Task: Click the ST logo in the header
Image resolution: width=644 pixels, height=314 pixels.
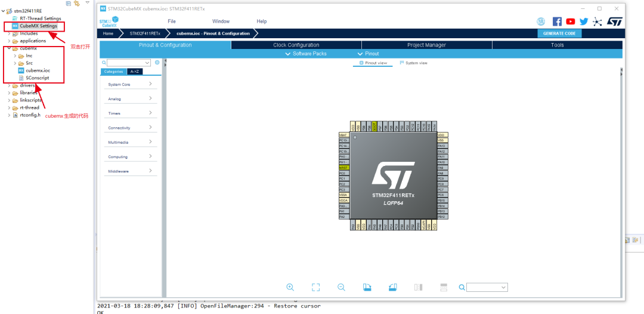Action: (615, 21)
